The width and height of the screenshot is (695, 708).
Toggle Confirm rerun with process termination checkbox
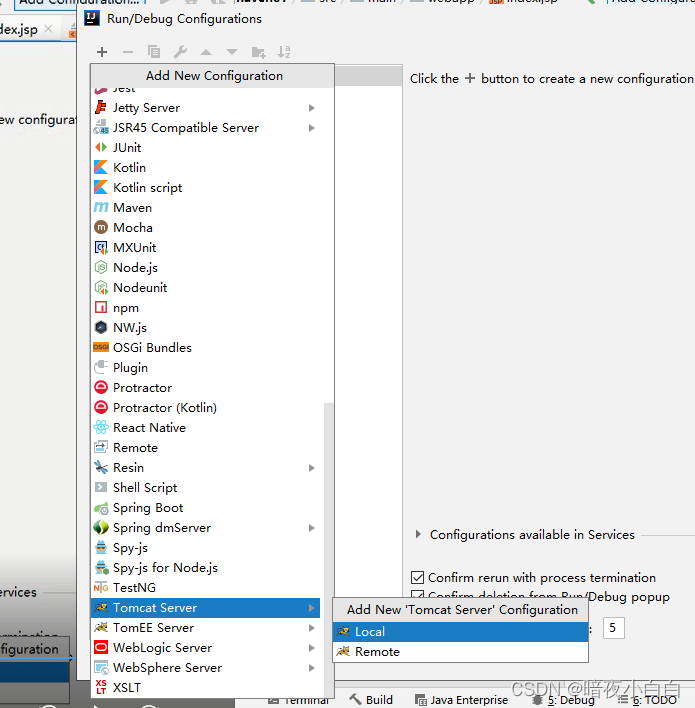pos(418,578)
